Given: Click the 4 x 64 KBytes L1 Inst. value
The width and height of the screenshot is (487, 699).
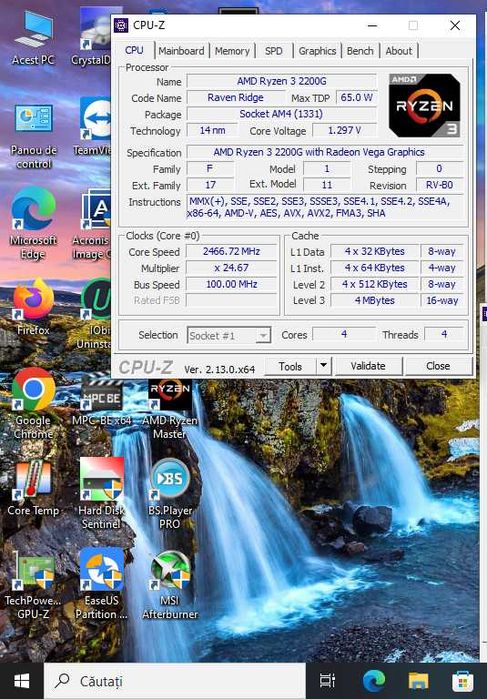Looking at the screenshot, I should pyautogui.click(x=375, y=268).
